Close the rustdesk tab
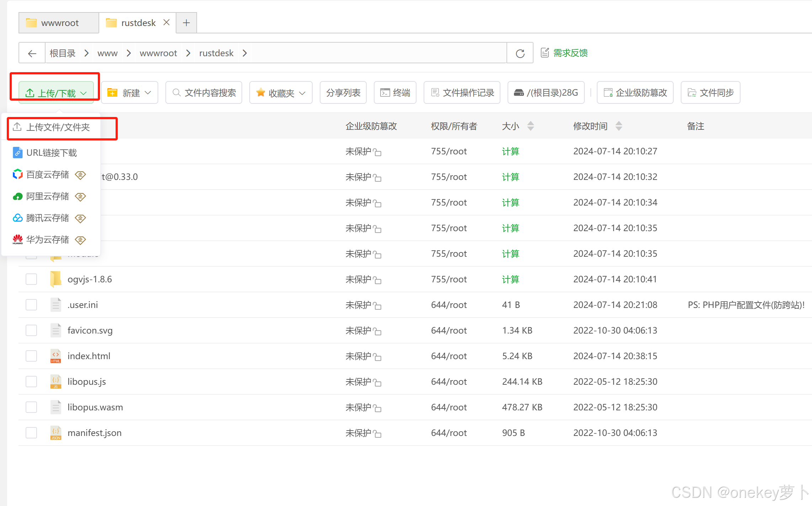Image resolution: width=812 pixels, height=506 pixels. [x=166, y=22]
